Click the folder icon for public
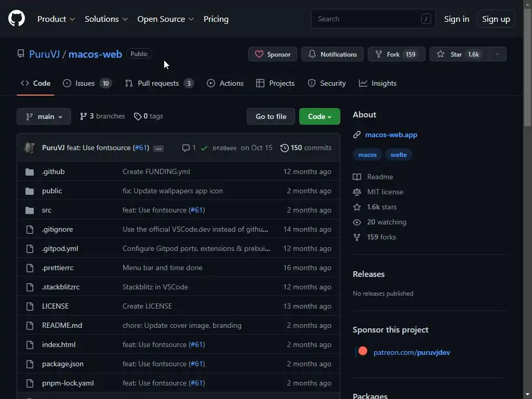Screen dimensions: 532x399 tap(30, 191)
